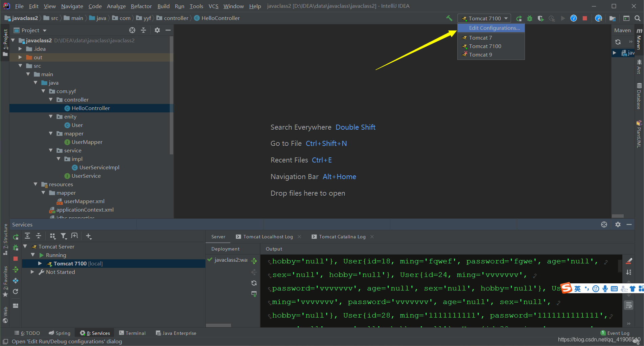Viewport: 644px width, 346px height.
Task: Reimport Maven projects refresh icon
Action: (618, 42)
